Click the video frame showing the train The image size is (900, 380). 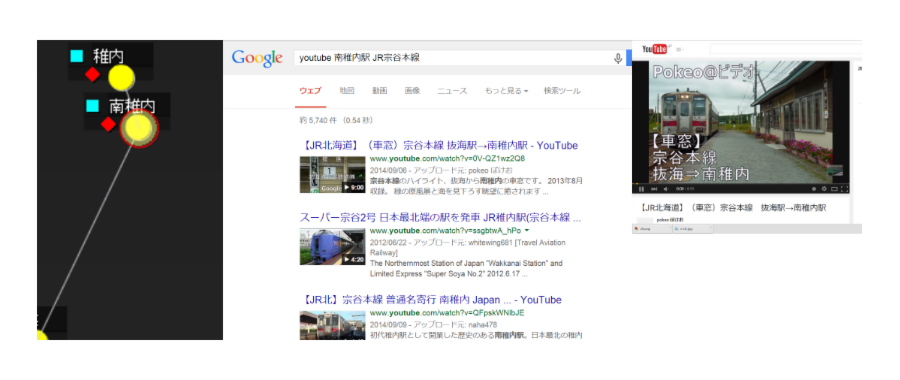pos(740,122)
